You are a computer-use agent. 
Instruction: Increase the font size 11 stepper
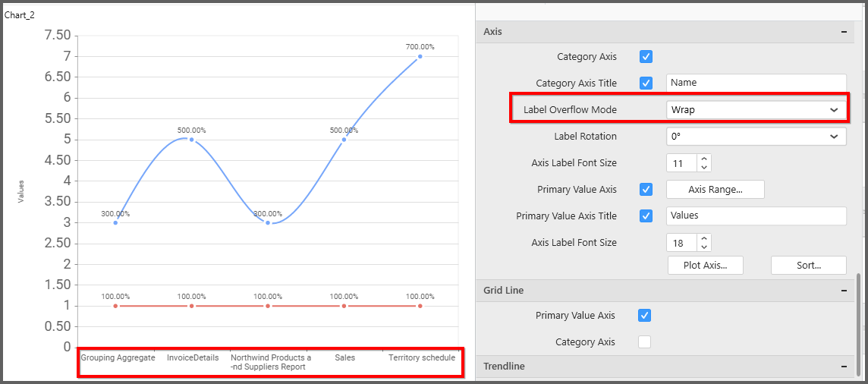click(704, 159)
